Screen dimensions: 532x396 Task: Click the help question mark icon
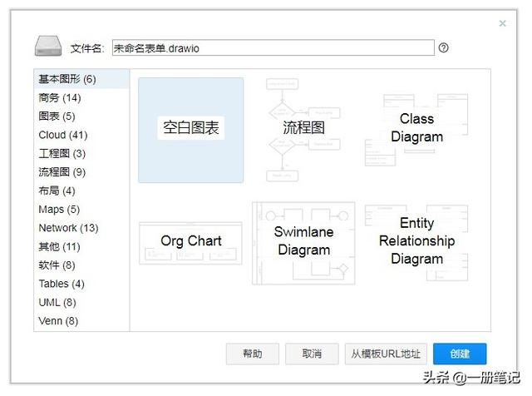point(444,47)
